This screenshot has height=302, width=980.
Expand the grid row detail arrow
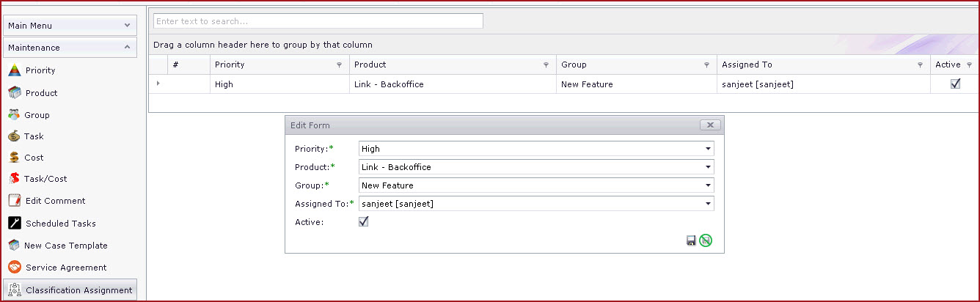[x=158, y=84]
